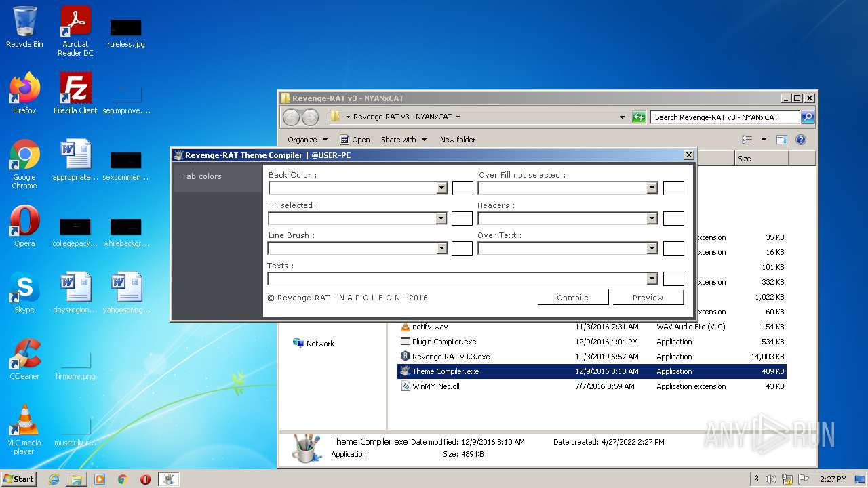This screenshot has height=488, width=868.
Task: Focus the Search Revenge-RAT v3 search field
Action: 725,117
